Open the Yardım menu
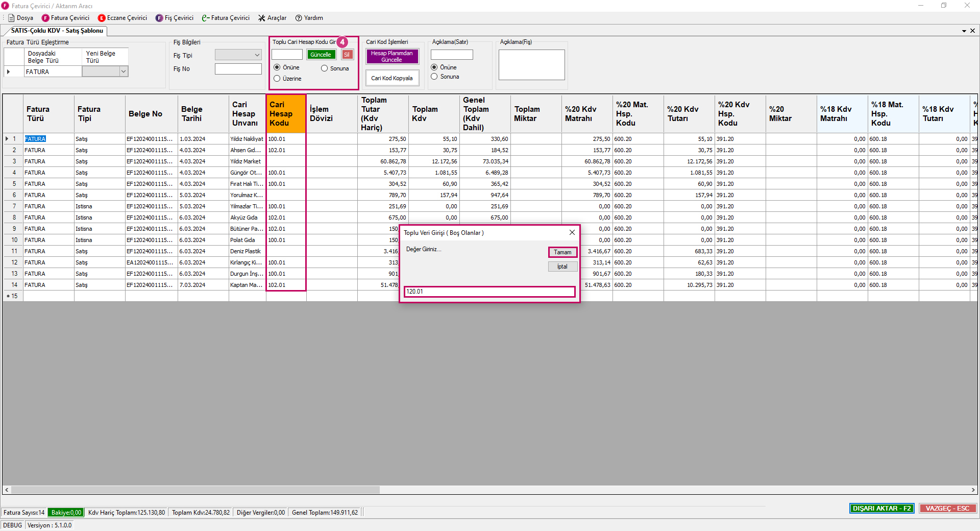 (309, 18)
